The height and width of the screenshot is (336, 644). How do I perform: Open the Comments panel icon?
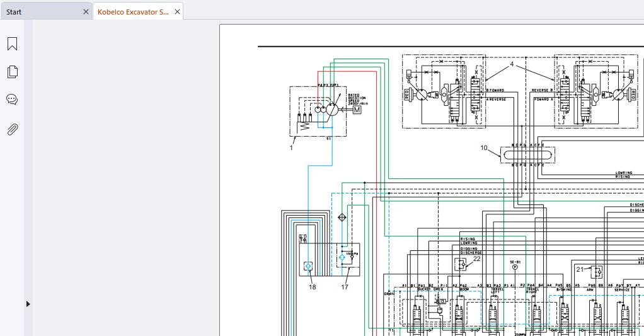point(12,100)
